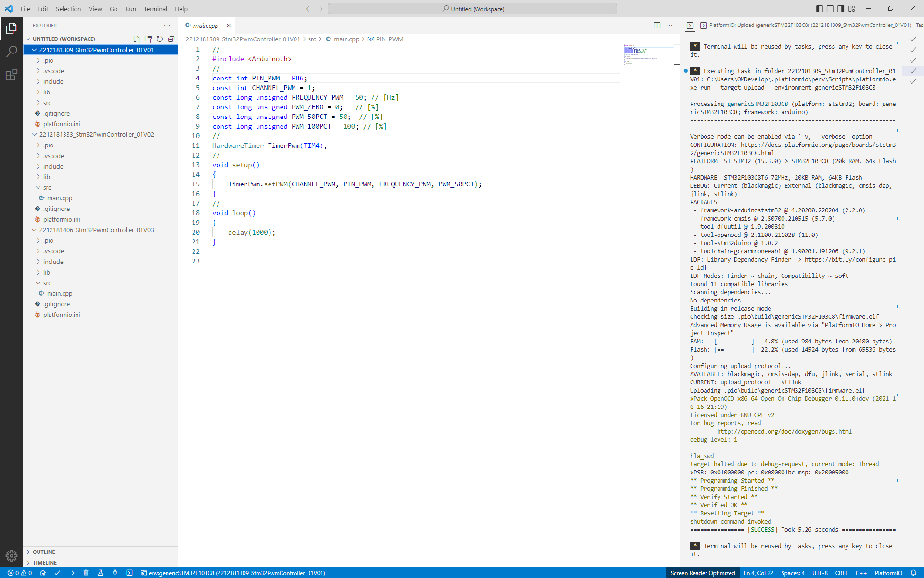Clean the build with the trash icon

point(86,573)
